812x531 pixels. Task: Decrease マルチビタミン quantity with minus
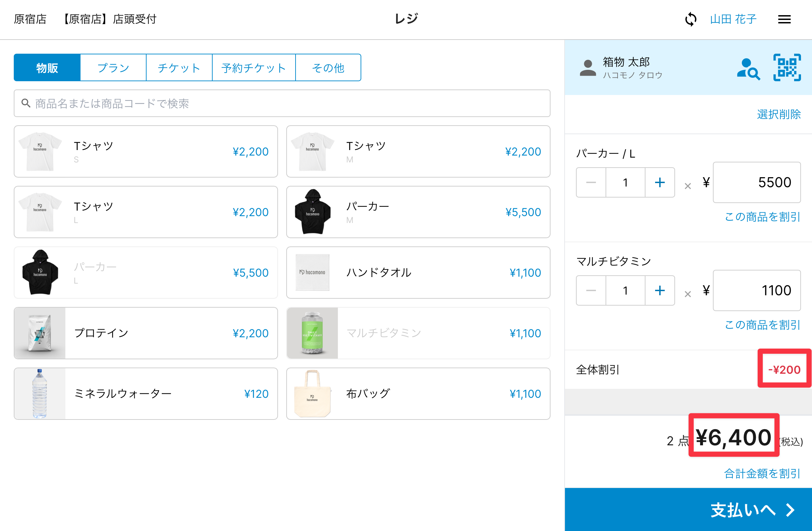tap(591, 290)
